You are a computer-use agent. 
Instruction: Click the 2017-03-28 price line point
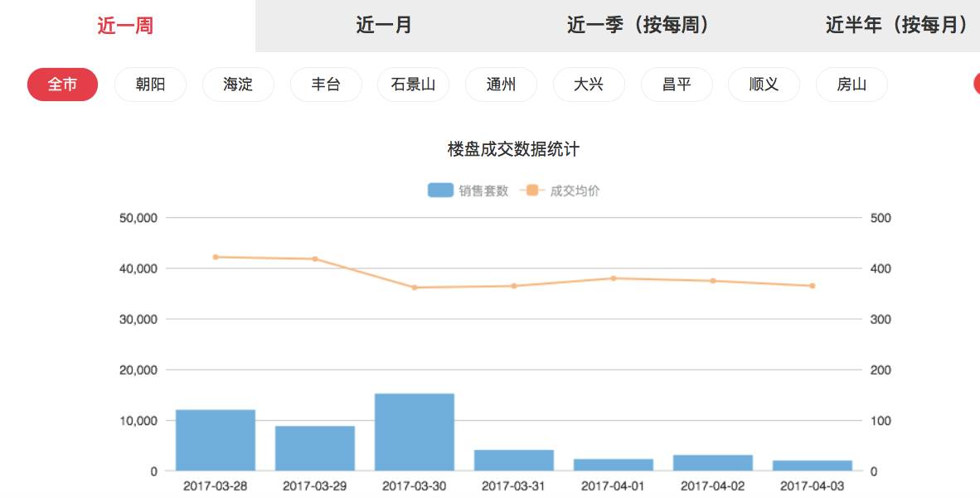pyautogui.click(x=216, y=257)
